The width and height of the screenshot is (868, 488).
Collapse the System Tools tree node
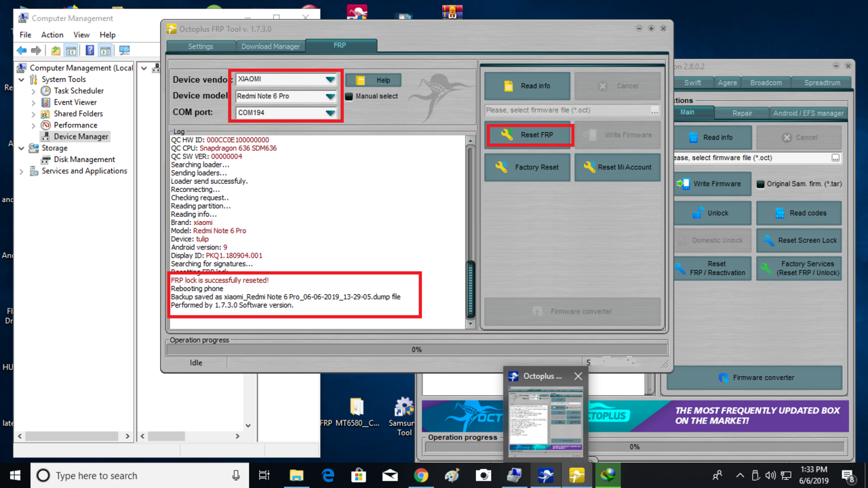(x=22, y=79)
